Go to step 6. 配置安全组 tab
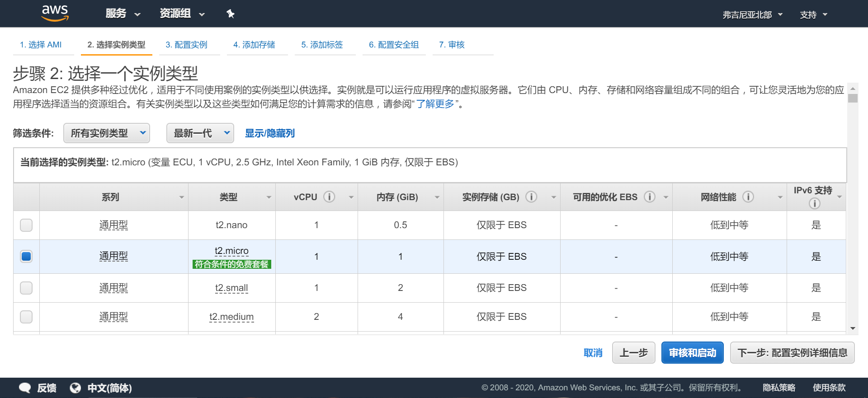 coord(394,45)
